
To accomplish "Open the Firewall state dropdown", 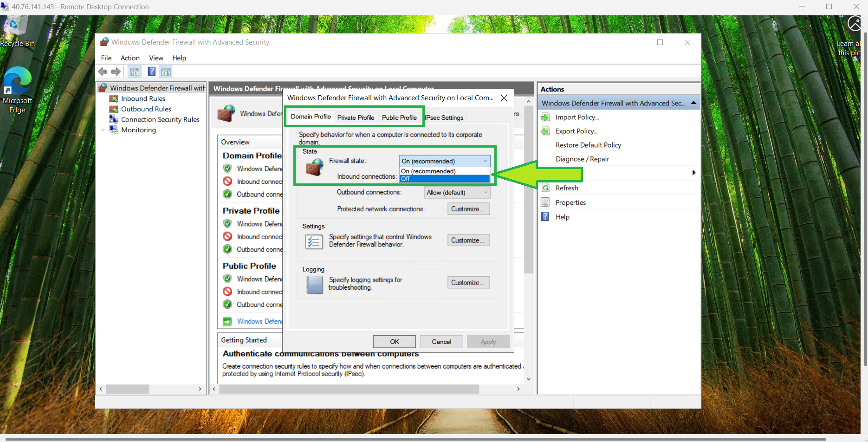I will pyautogui.click(x=445, y=161).
